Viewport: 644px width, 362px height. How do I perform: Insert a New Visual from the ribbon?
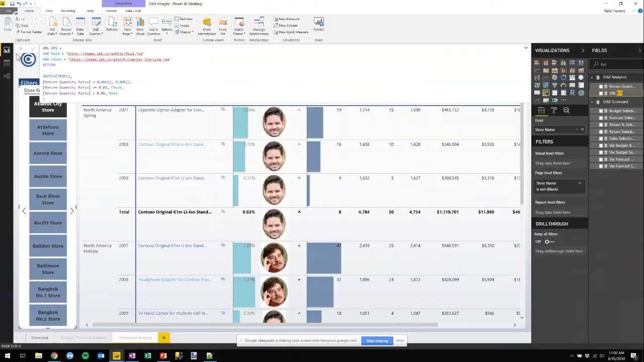point(140,26)
